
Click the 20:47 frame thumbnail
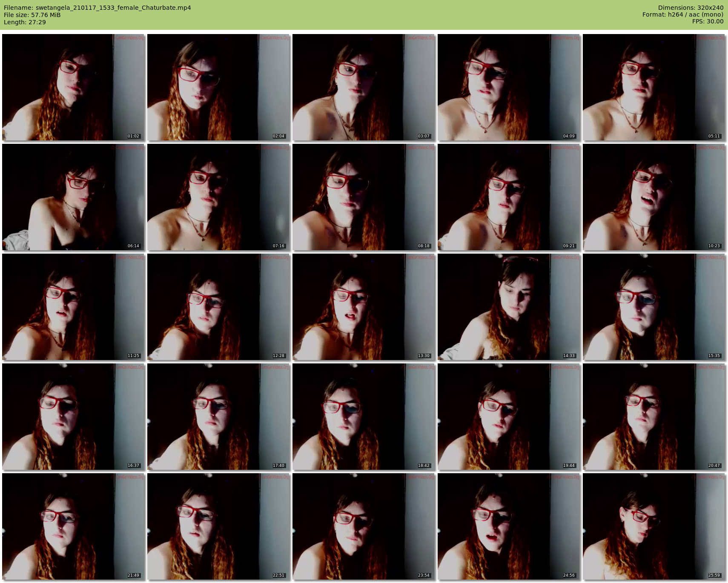(x=654, y=417)
